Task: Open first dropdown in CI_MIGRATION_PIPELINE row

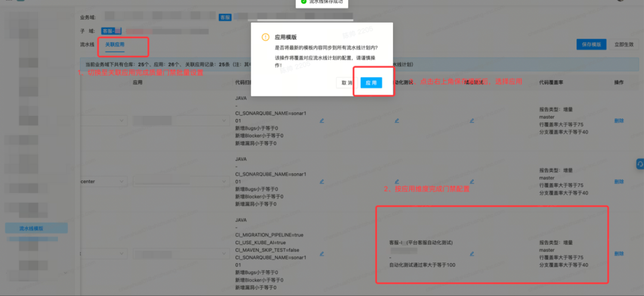Action: tap(104, 254)
